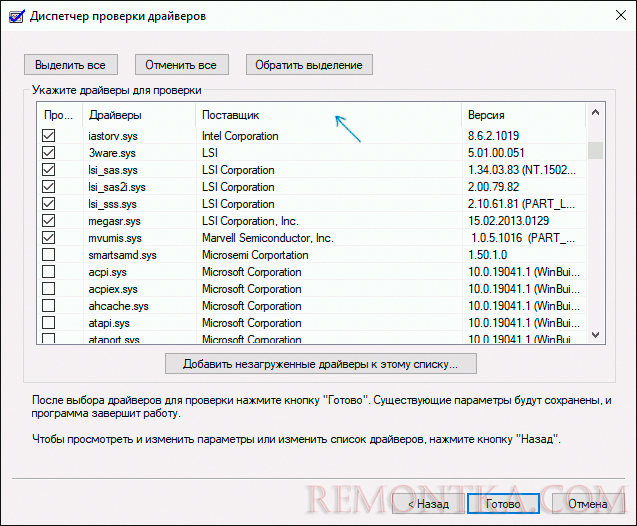Uncheck the megasr.sys checkbox
The height and width of the screenshot is (526, 637).
click(49, 221)
